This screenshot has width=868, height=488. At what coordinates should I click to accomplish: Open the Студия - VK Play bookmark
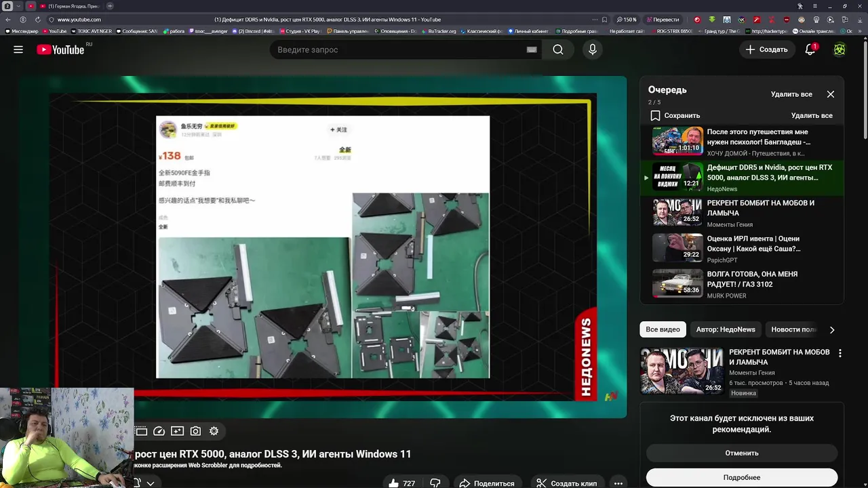click(299, 31)
